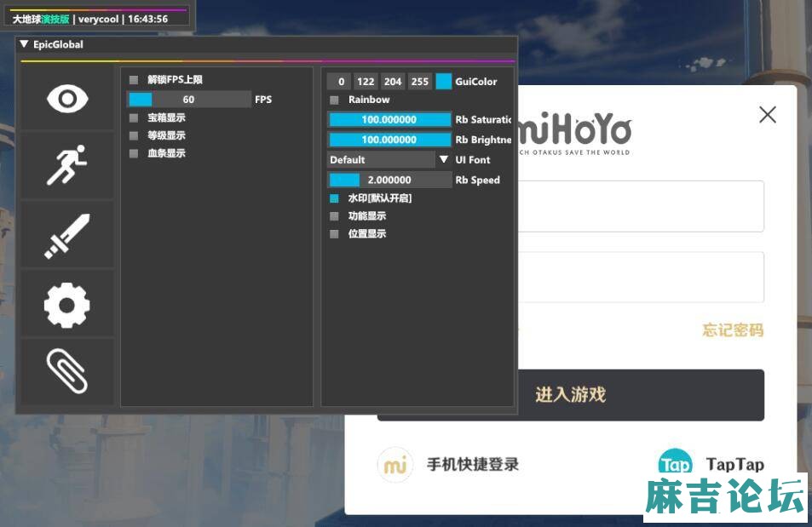This screenshot has height=527, width=812.
Task: Click the Rb Brightness slider
Action: (389, 140)
